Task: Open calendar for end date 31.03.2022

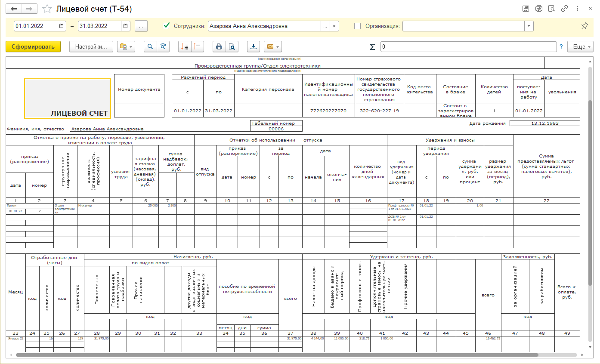Action: [x=126, y=26]
